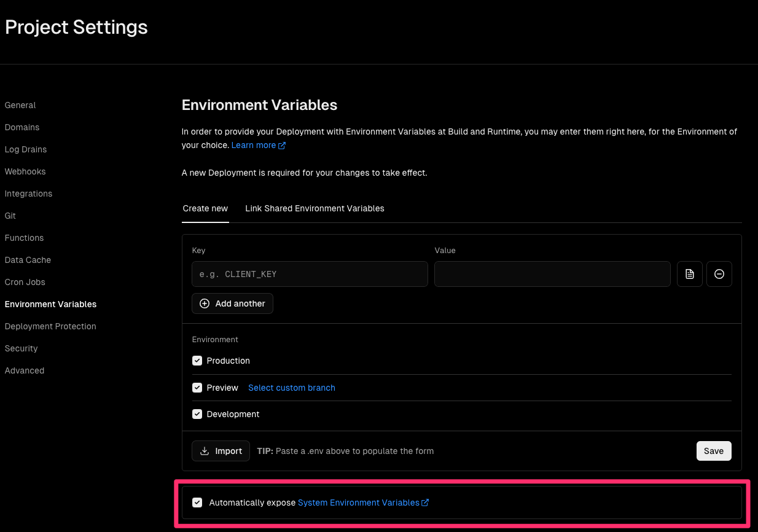Click Select custom branch link
The height and width of the screenshot is (532, 758).
[292, 388]
